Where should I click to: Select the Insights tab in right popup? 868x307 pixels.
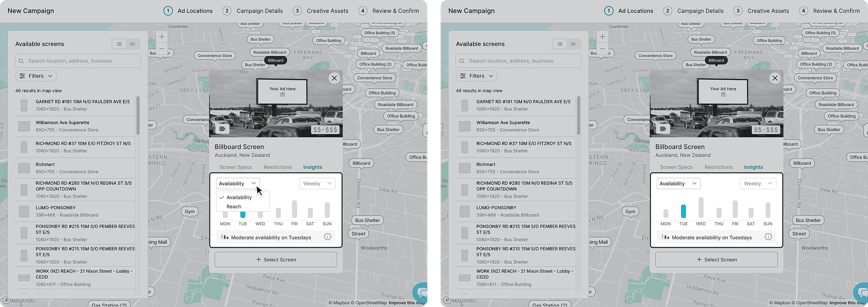(x=753, y=167)
